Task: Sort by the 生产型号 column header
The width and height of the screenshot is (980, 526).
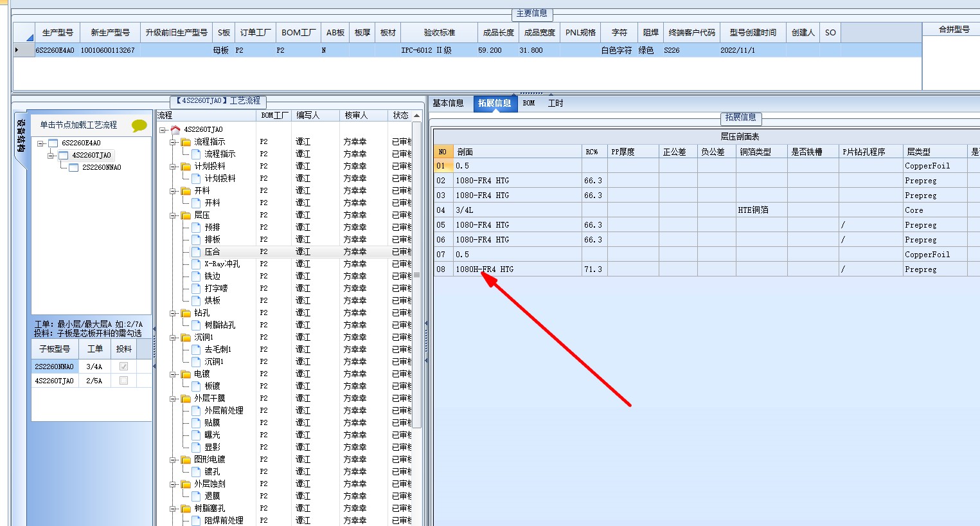Action: coord(58,33)
